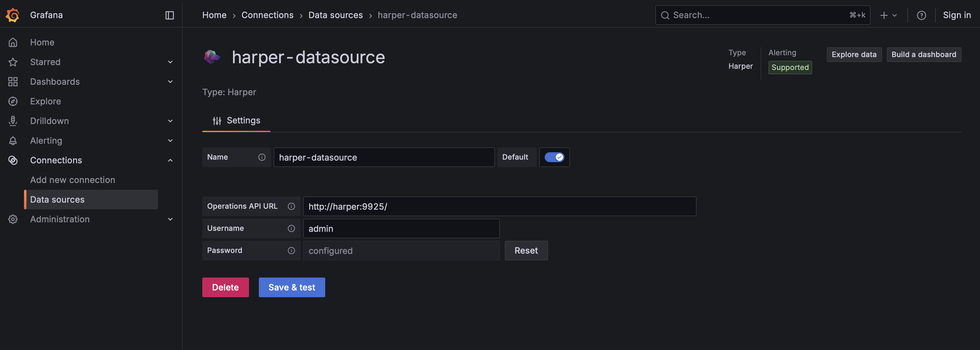The width and height of the screenshot is (980, 350).
Task: Show info tooltip for Operations API URL
Action: pyautogui.click(x=291, y=206)
